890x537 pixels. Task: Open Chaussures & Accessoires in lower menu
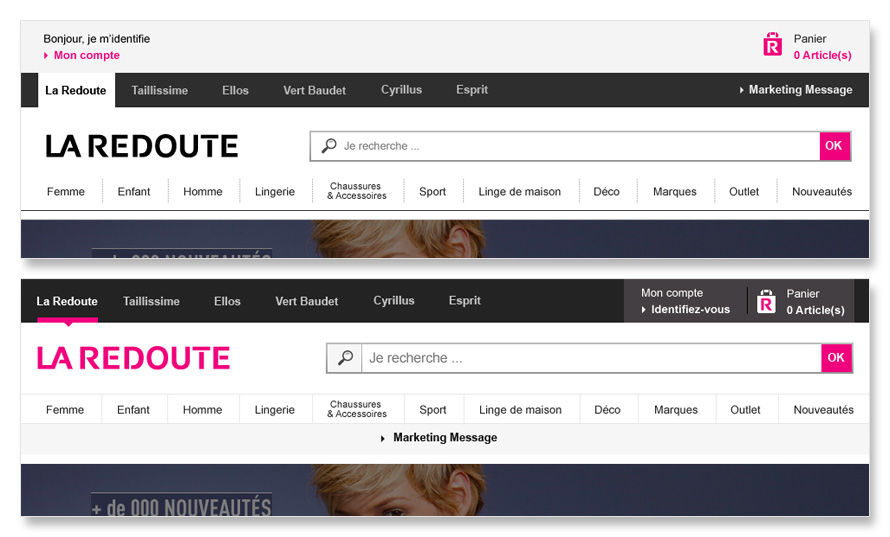[x=356, y=409]
